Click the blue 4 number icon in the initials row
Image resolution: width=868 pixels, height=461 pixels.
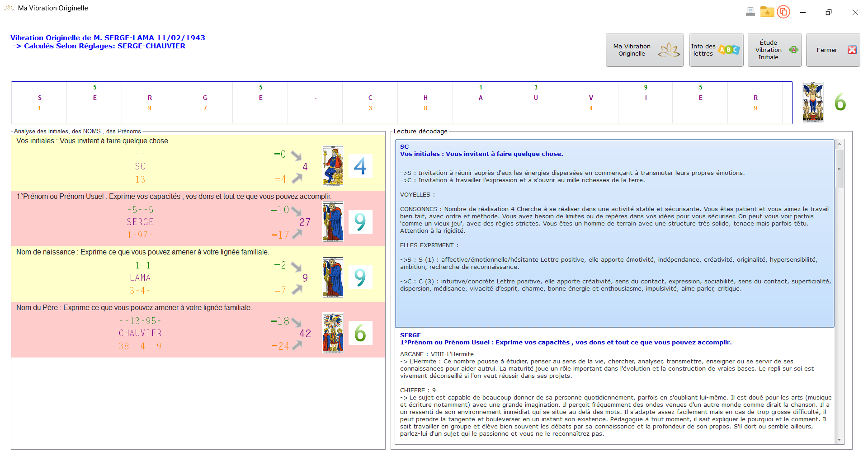(x=360, y=166)
